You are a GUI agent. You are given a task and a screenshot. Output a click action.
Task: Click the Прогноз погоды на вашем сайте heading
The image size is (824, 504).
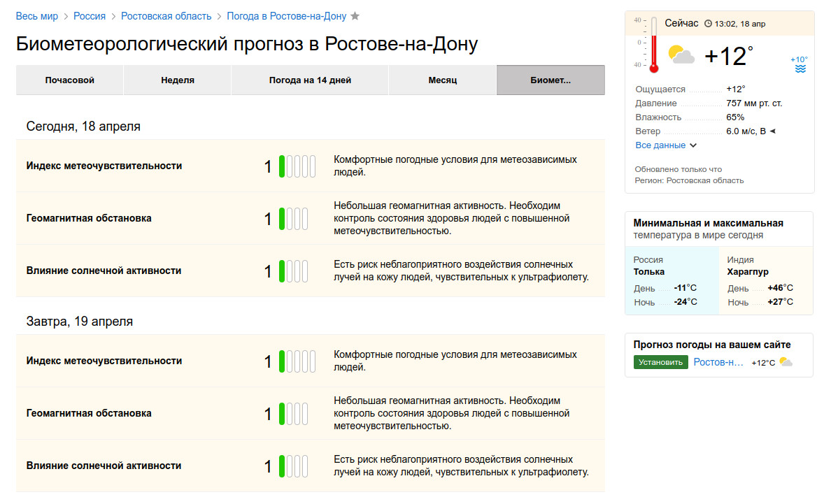(711, 345)
